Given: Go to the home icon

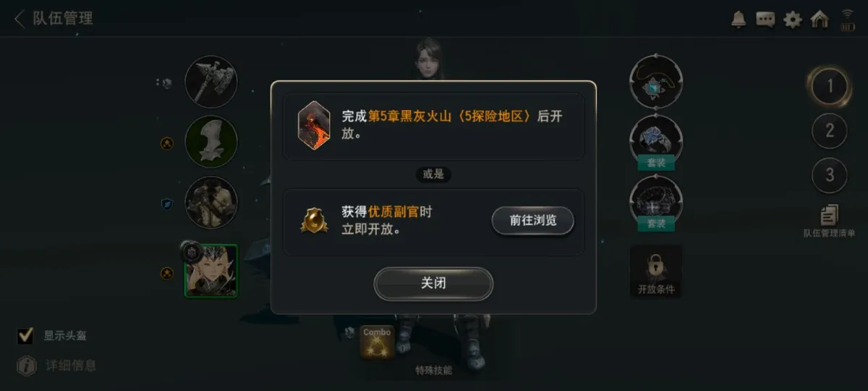Looking at the screenshot, I should [x=820, y=19].
